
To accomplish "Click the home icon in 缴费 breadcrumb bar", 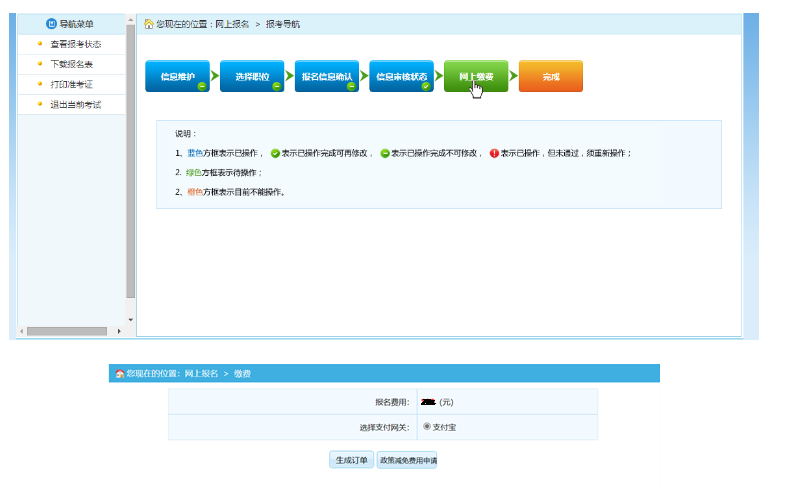I will 120,374.
